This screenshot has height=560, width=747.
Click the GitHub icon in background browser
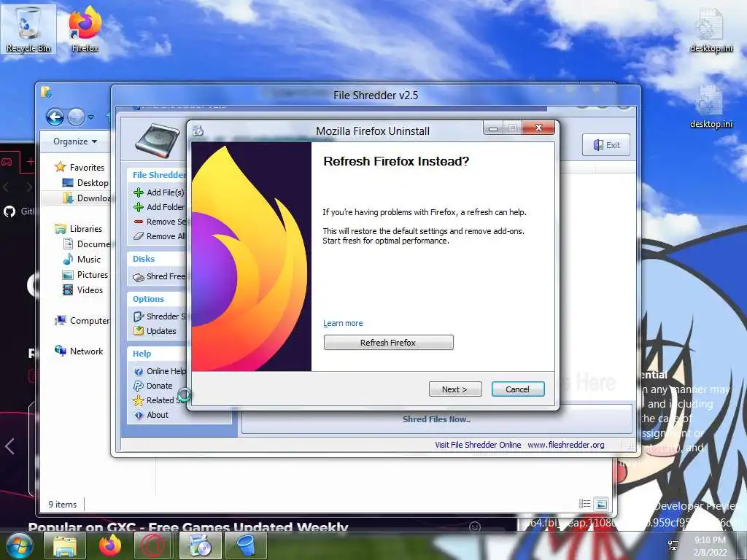coord(9,211)
